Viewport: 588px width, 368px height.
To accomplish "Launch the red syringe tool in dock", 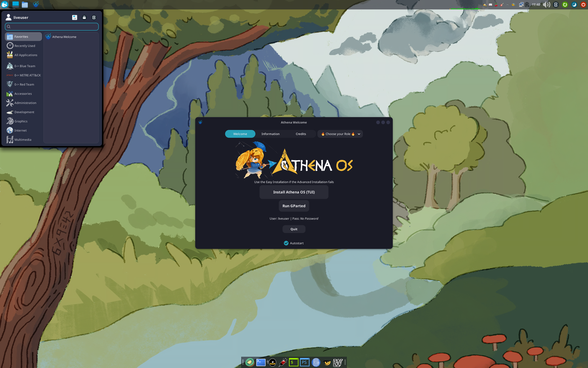I will 283,362.
